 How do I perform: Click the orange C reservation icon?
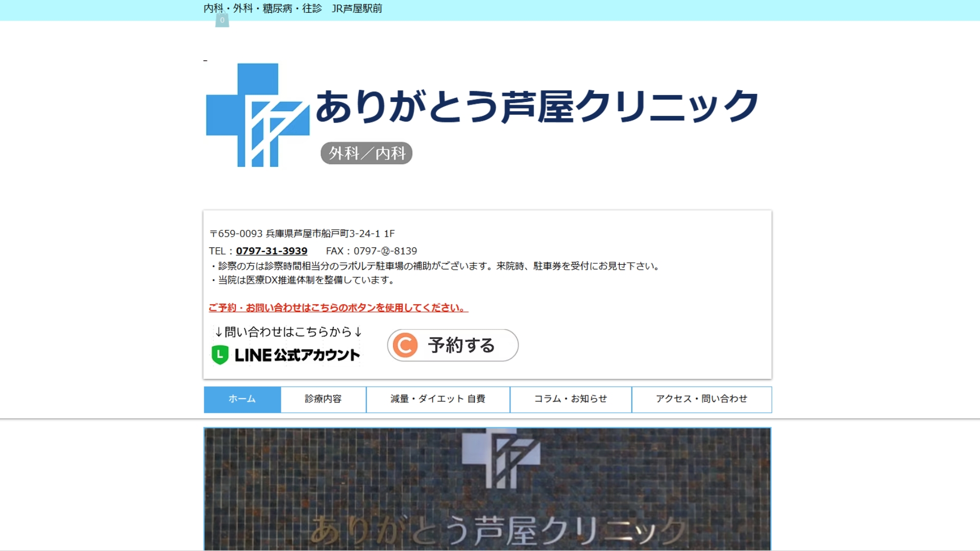point(406,345)
